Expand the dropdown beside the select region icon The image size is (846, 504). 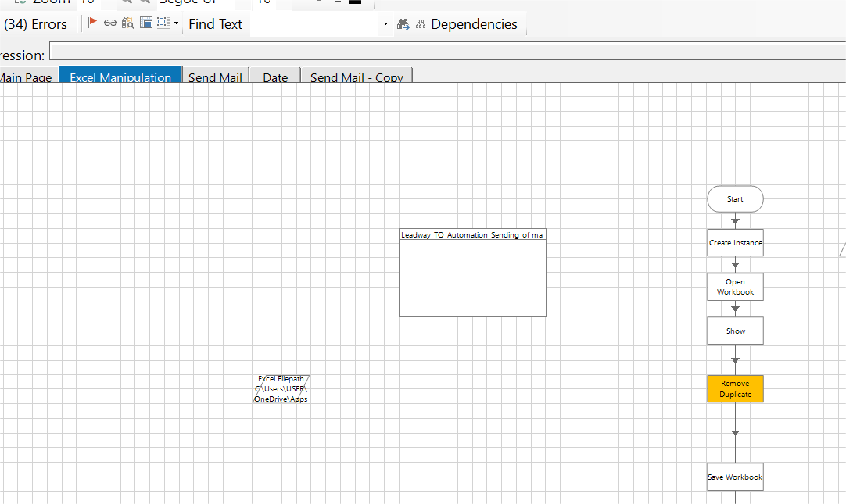[x=175, y=24]
